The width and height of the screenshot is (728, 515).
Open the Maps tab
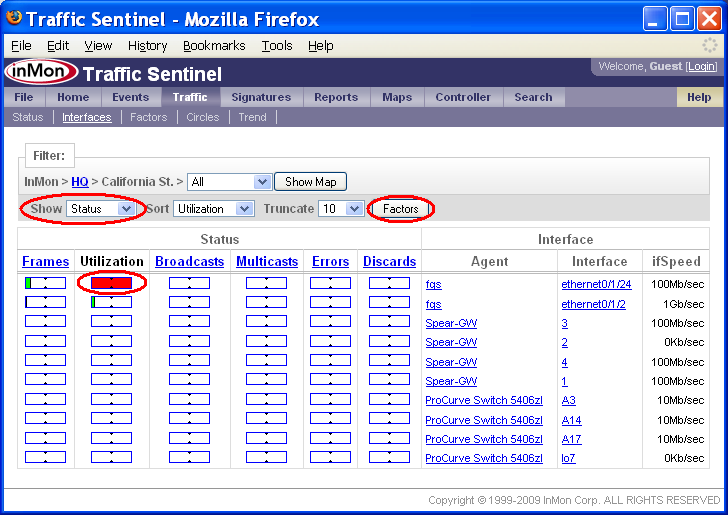397,97
